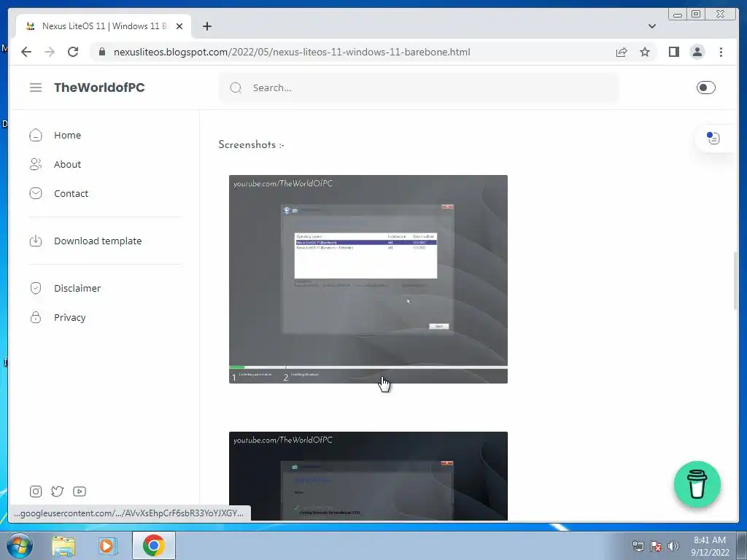Open the About page
This screenshot has height=560, width=747.
(67, 164)
